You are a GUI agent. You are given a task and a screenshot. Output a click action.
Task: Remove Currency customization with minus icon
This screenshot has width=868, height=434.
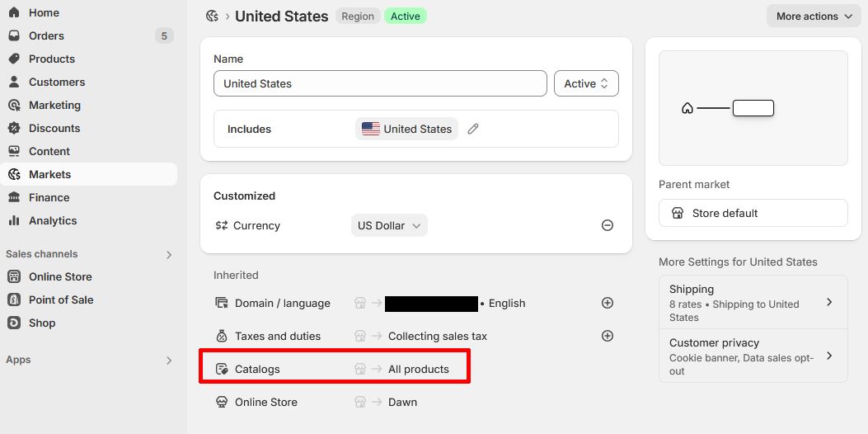608,225
